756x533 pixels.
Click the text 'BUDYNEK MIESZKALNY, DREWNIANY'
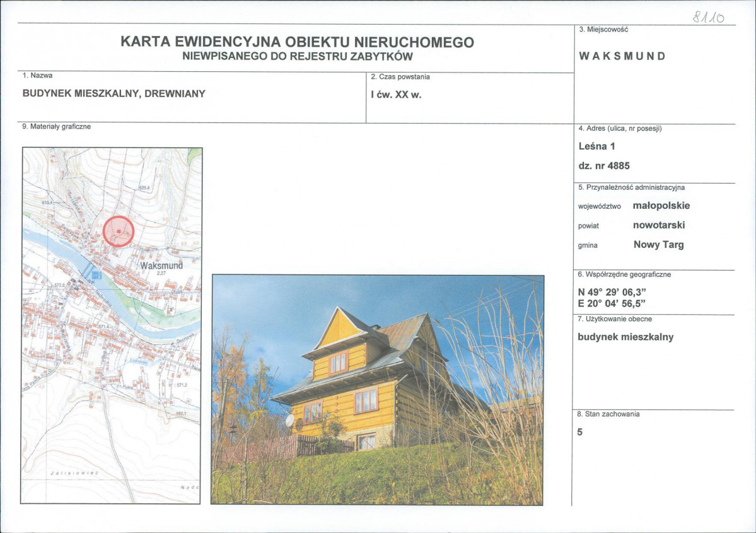(x=113, y=93)
